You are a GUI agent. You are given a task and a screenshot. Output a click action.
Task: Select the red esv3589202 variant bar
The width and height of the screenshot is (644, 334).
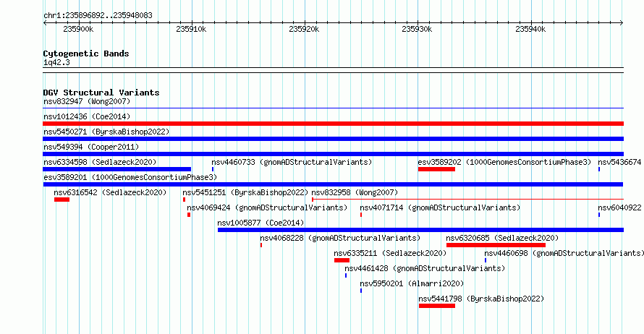[436, 169]
